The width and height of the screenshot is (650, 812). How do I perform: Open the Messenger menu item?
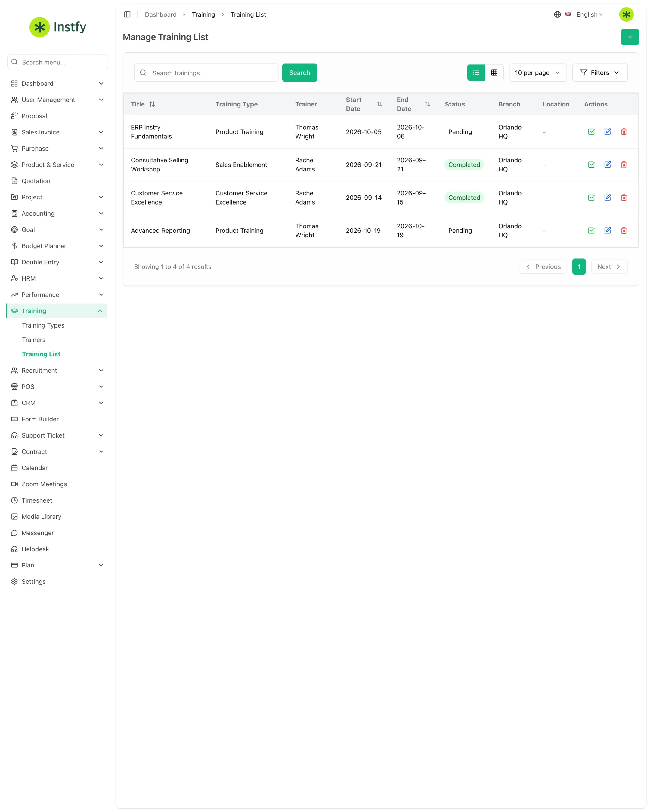[57, 533]
